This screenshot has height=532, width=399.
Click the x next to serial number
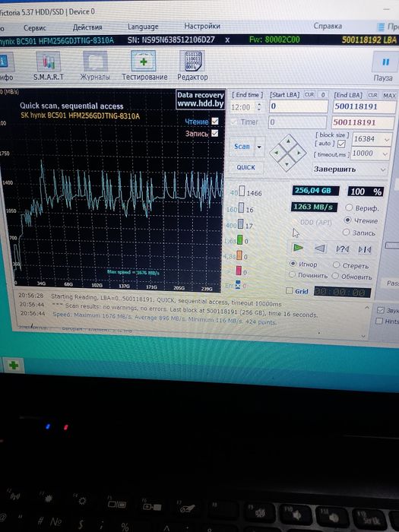(227, 40)
